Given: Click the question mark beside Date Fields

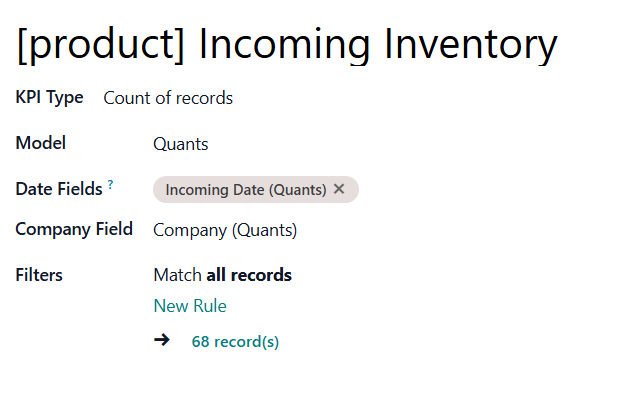Looking at the screenshot, I should [x=111, y=185].
